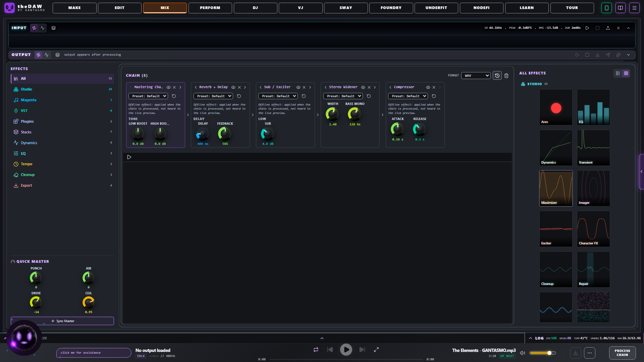
Task: Adjust the player volume slider
Action: coord(542,353)
